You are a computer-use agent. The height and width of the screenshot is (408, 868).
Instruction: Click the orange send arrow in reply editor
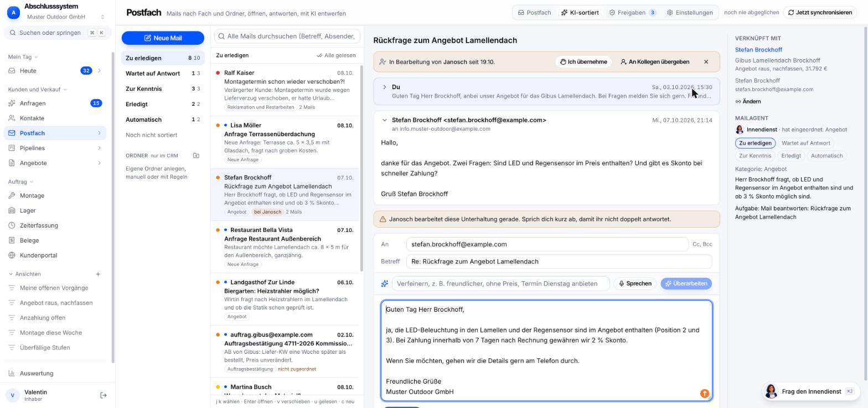[704, 394]
